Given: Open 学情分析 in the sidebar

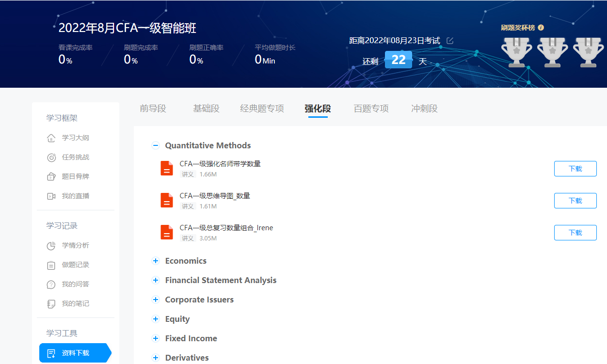Looking at the screenshot, I should (x=75, y=246).
